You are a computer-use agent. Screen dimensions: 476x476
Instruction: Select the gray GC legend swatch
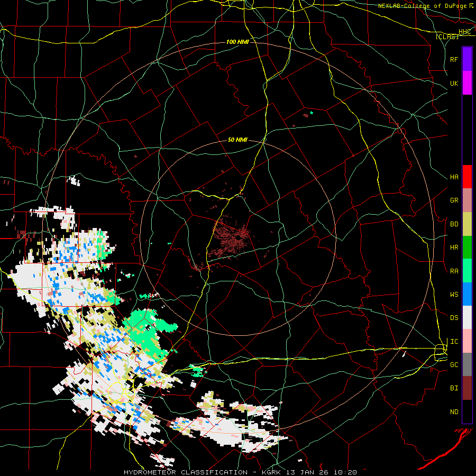[x=467, y=364]
